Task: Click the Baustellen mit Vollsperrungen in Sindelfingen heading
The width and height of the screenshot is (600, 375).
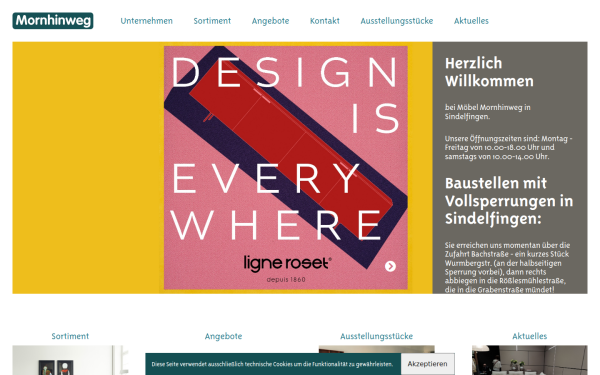Action: (x=509, y=201)
